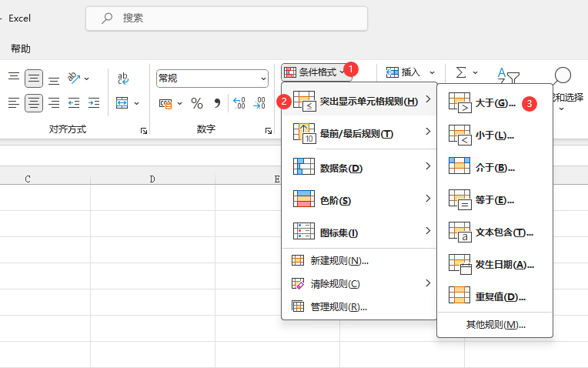This screenshot has height=368, width=588.
Task: Increase the cell indent
Action: 94,103
